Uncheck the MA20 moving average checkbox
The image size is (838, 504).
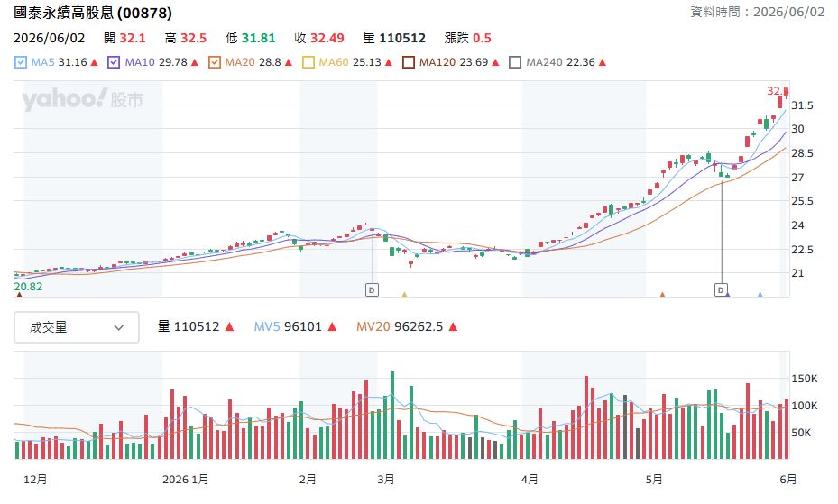[215, 62]
